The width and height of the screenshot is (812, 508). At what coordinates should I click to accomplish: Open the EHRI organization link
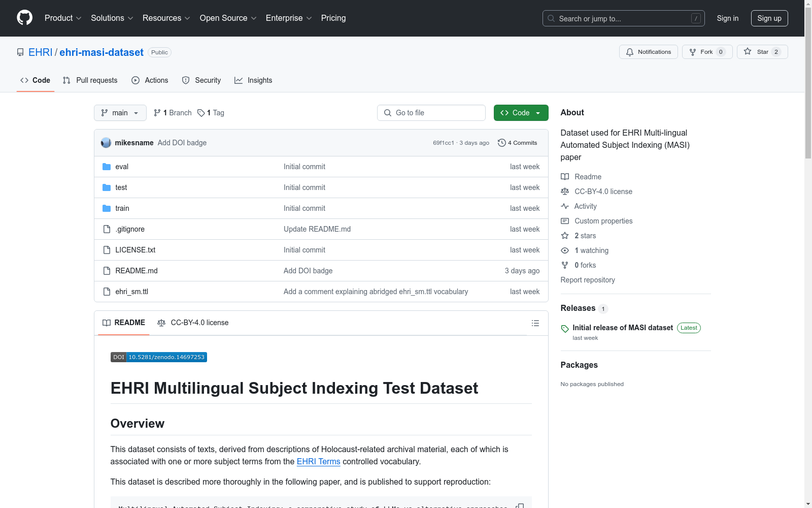click(x=41, y=52)
